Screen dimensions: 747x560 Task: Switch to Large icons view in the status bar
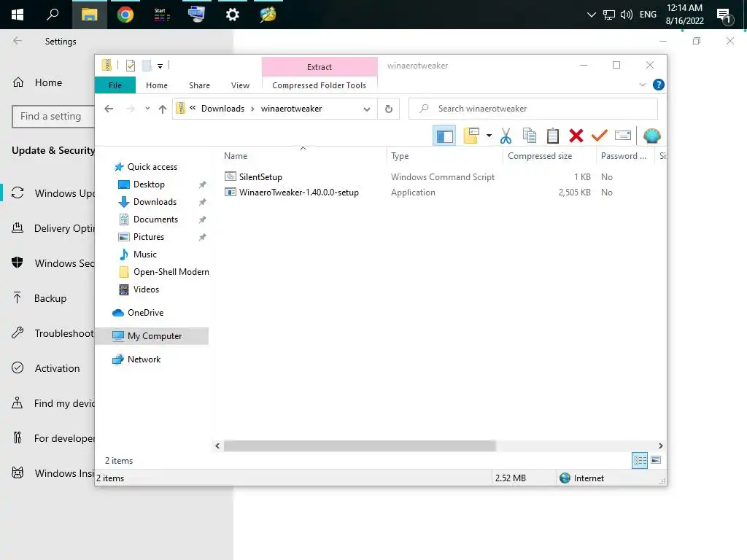point(656,461)
